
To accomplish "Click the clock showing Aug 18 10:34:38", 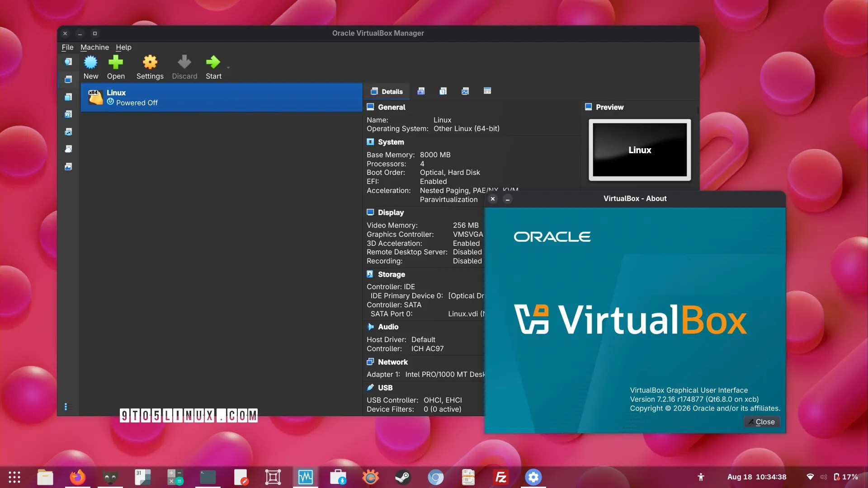I will pos(756,477).
